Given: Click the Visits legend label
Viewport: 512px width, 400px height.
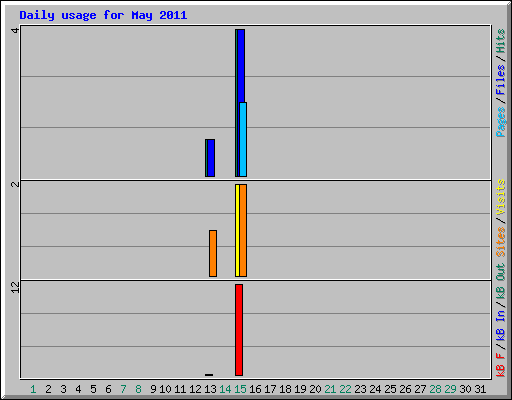Looking at the screenshot, I should (501, 197).
